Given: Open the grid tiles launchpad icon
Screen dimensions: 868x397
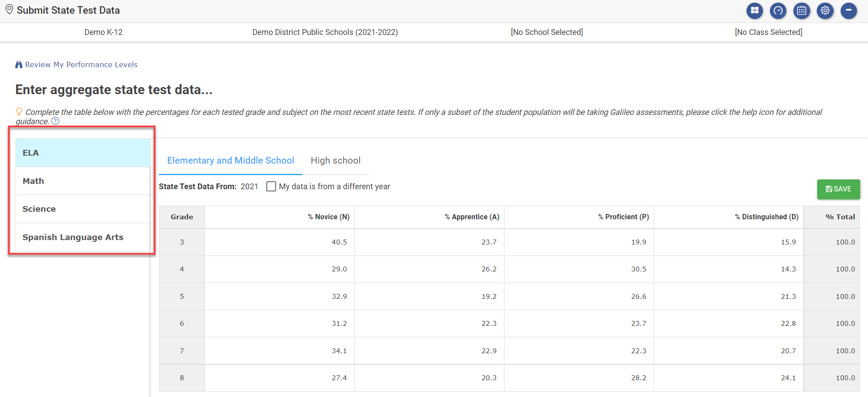Looking at the screenshot, I should tap(754, 11).
